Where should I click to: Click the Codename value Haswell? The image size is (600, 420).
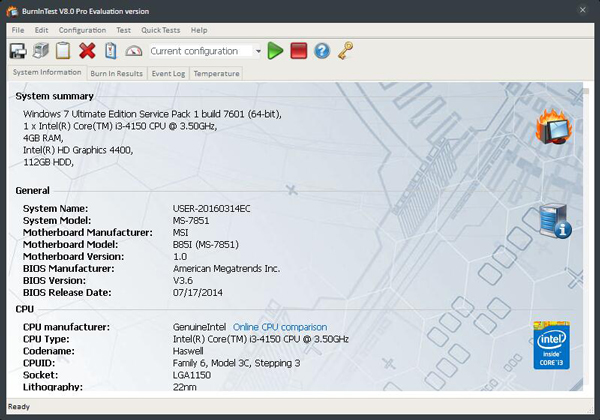(x=188, y=351)
